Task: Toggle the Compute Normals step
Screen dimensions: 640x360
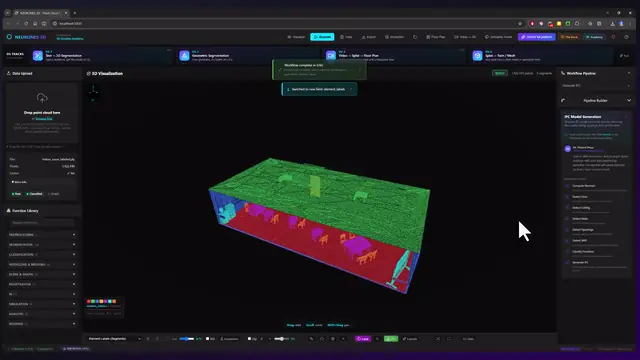Action: (x=567, y=186)
